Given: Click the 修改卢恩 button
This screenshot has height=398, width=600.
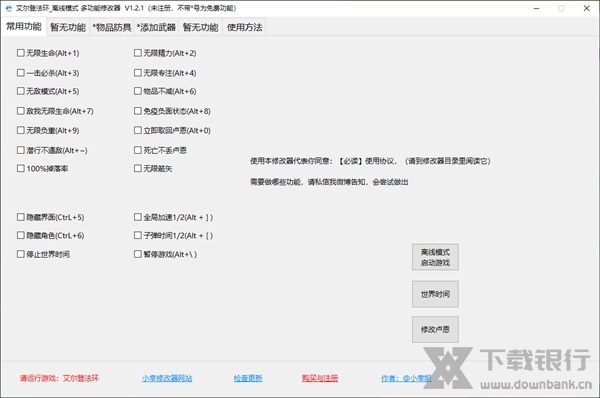Looking at the screenshot, I should (x=435, y=329).
